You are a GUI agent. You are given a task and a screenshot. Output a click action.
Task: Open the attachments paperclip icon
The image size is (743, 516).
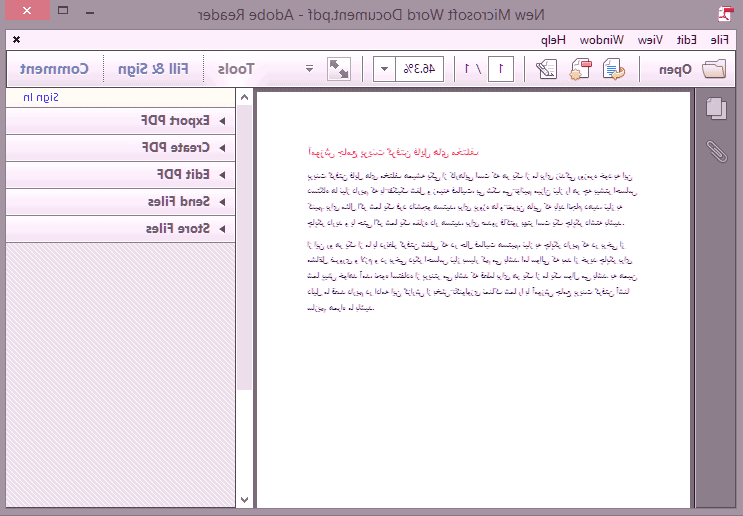[716, 151]
